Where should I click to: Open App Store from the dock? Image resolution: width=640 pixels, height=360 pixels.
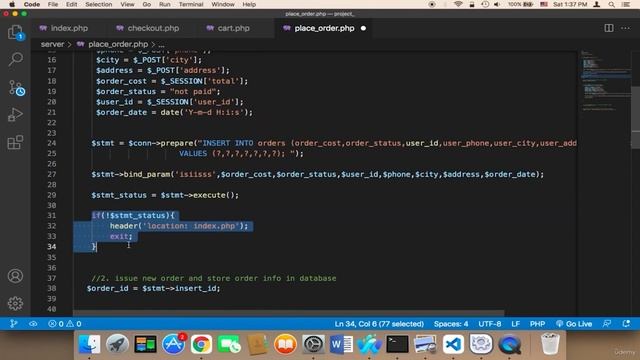(173, 344)
